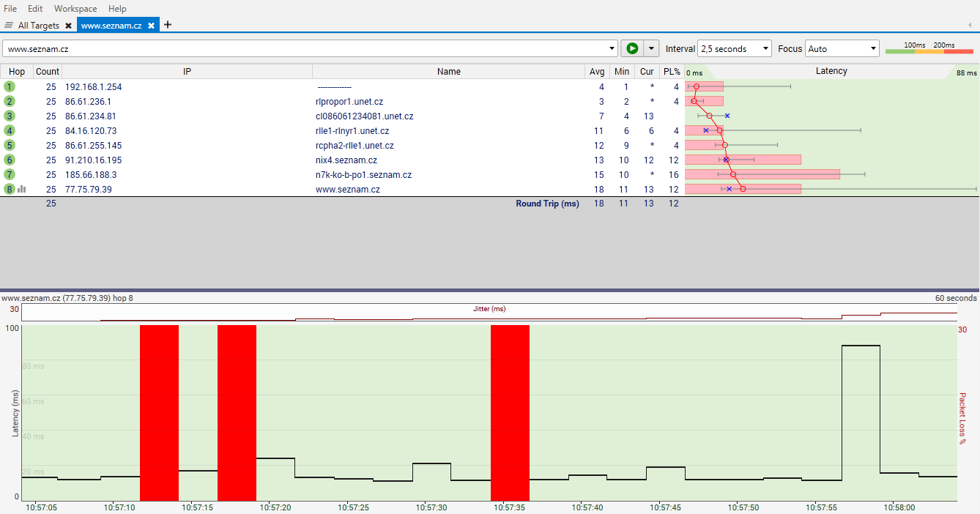Close the www.seznam.cz tab
The image size is (980, 514).
click(151, 26)
